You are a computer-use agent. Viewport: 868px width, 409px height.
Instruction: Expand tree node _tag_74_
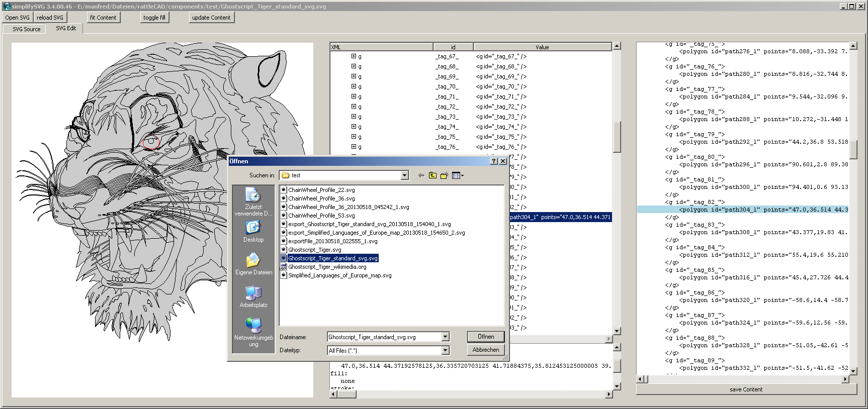point(354,127)
